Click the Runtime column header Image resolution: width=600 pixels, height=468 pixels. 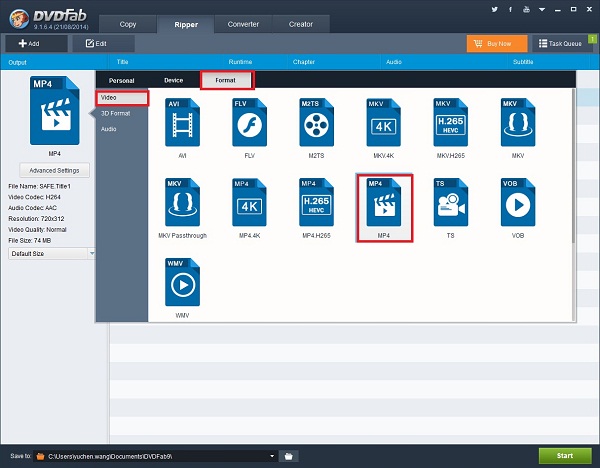click(x=240, y=62)
